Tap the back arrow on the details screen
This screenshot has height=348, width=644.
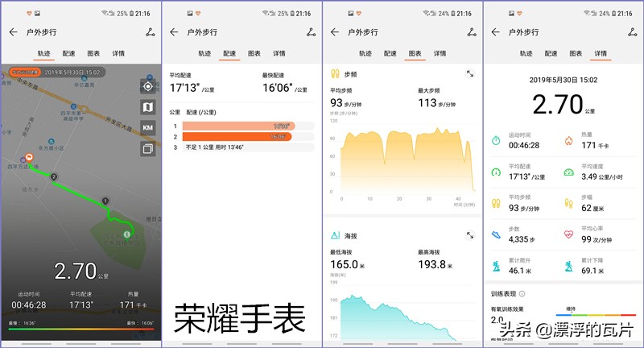pyautogui.click(x=495, y=32)
